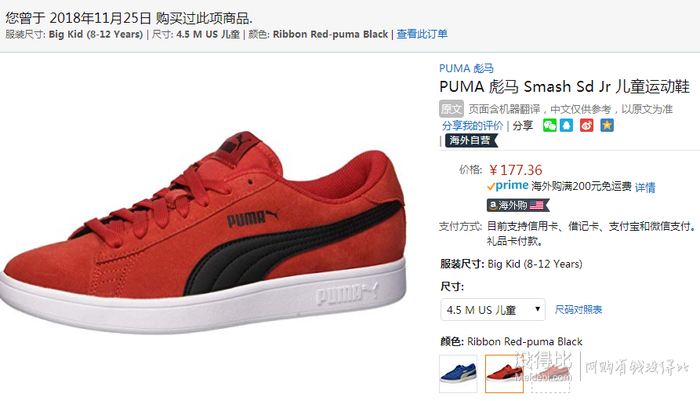This screenshot has height=401, width=700.
Task: Click the yellow star Qzone share icon
Action: 607,125
